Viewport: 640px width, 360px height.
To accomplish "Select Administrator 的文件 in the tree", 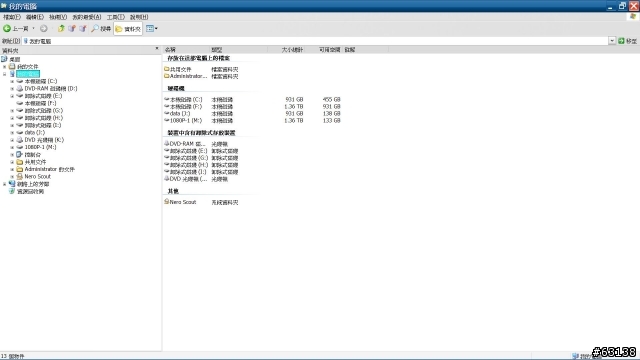I will (x=49, y=169).
